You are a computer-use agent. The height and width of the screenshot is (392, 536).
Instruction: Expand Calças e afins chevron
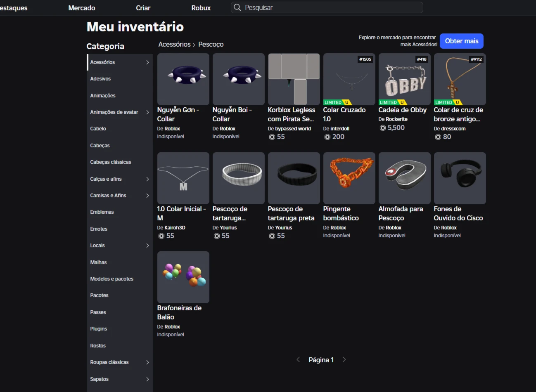147,179
